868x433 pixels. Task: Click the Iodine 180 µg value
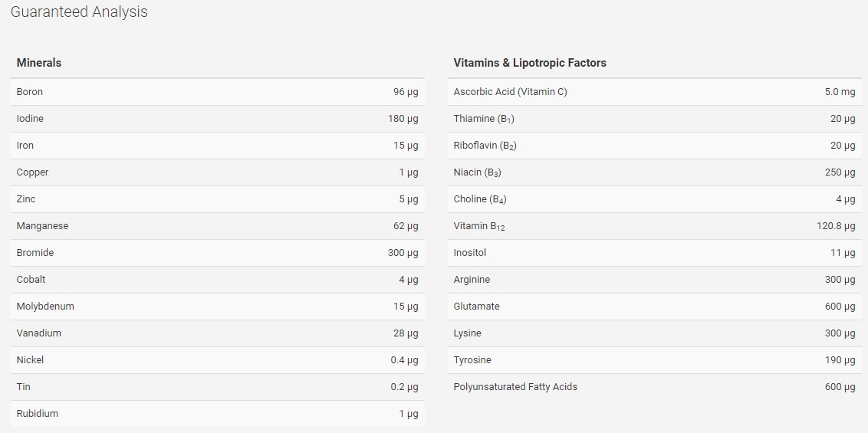403,119
